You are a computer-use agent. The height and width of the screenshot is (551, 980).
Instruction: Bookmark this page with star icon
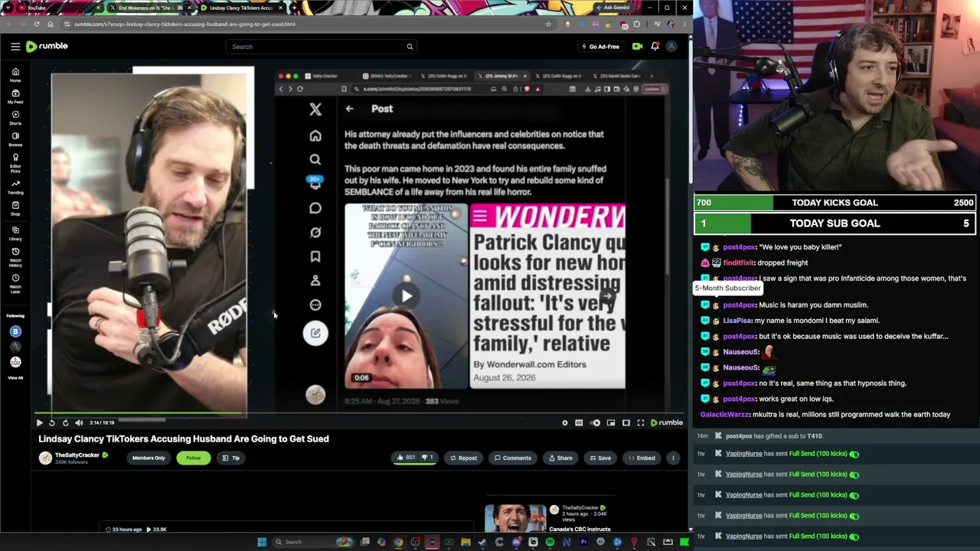[548, 24]
